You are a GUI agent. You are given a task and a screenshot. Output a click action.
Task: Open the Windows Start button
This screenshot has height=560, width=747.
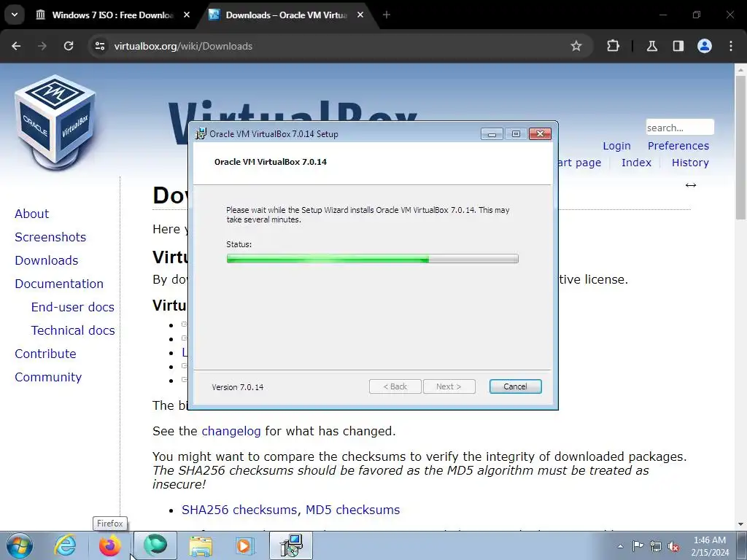(x=20, y=545)
